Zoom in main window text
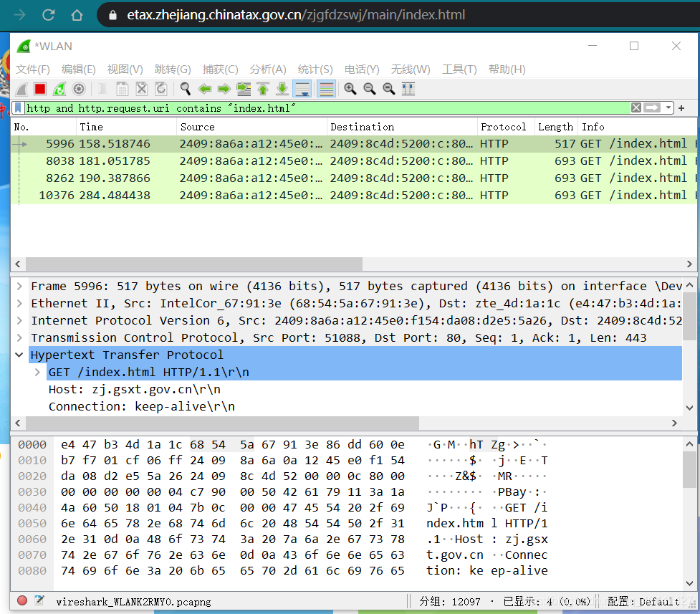Image resolution: width=700 pixels, height=614 pixels. 350,90
